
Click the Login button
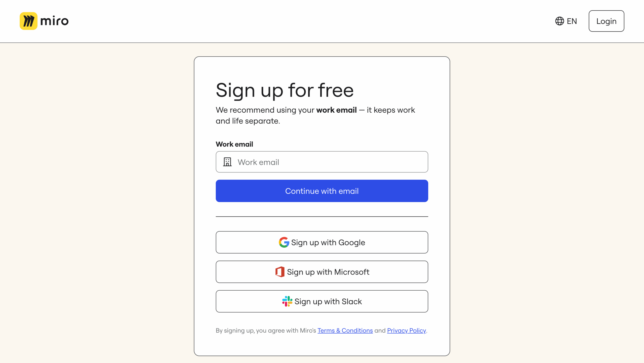(606, 21)
